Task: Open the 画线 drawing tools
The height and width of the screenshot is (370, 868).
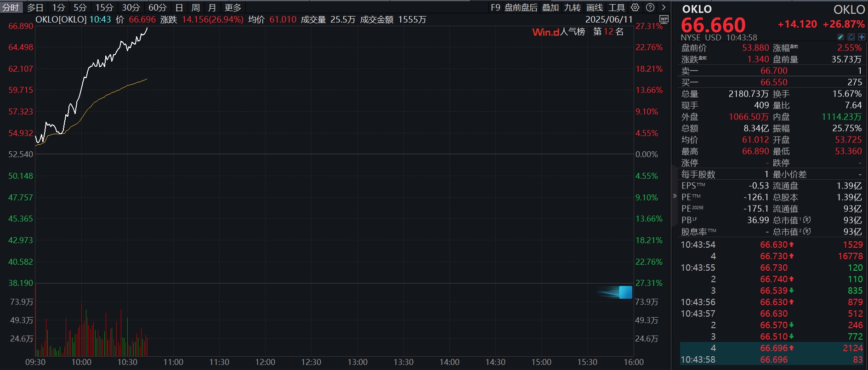Action: point(595,7)
